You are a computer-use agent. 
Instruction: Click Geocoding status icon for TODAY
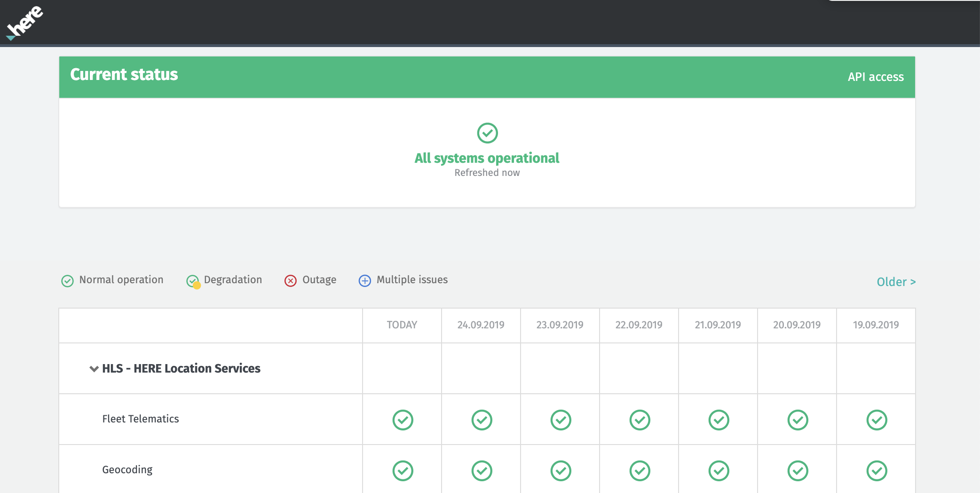pyautogui.click(x=403, y=470)
